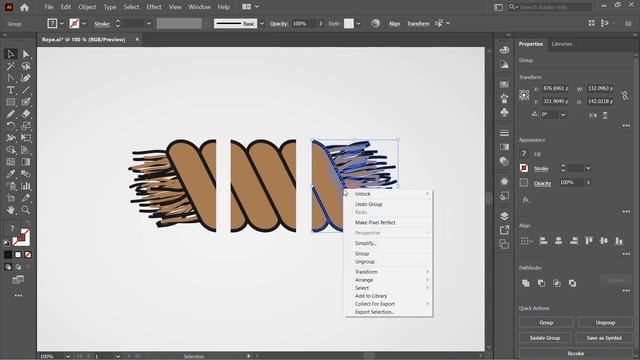Select the Curvature tool
Viewport: 640px width, 360px height.
(26, 78)
